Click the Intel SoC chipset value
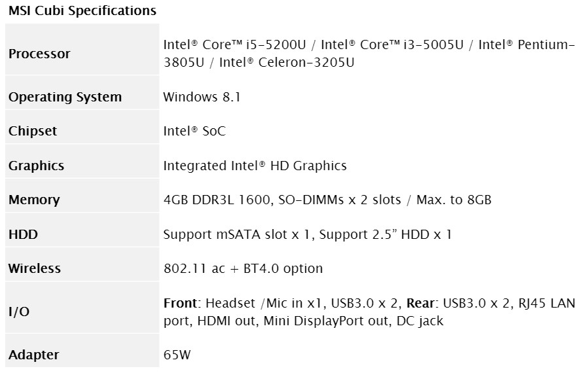Viewport: 588px width, 375px height. coord(194,131)
